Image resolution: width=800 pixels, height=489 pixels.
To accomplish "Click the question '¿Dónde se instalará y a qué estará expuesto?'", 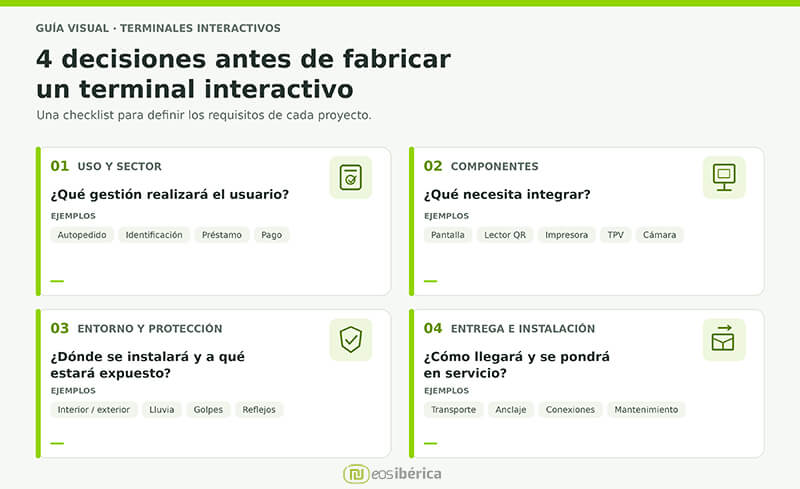I will click(x=147, y=364).
